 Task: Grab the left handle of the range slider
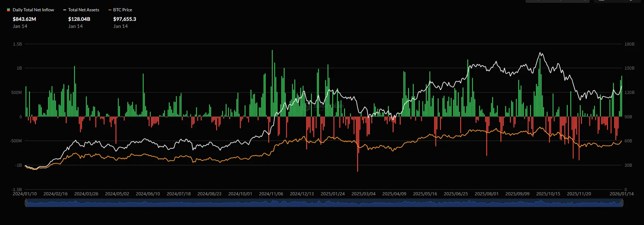[x=26, y=203]
